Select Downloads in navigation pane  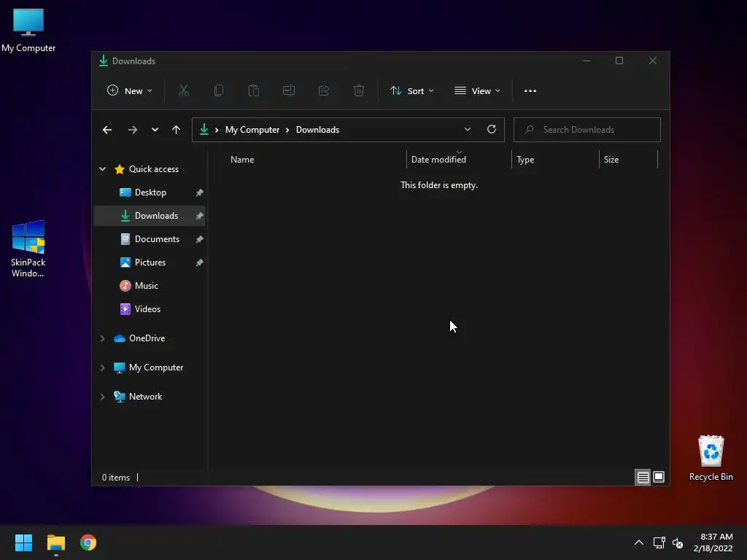[150, 216]
